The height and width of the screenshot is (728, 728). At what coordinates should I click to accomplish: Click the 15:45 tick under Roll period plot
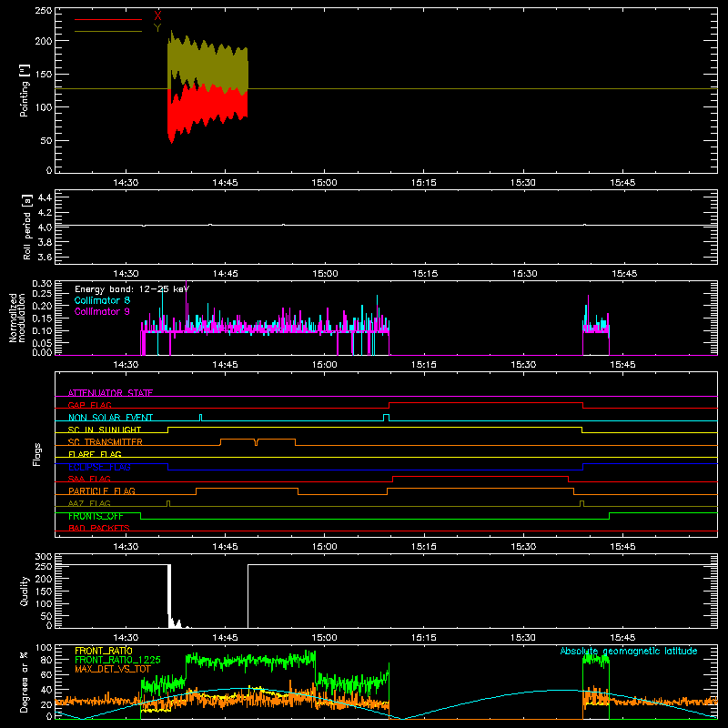624,274
